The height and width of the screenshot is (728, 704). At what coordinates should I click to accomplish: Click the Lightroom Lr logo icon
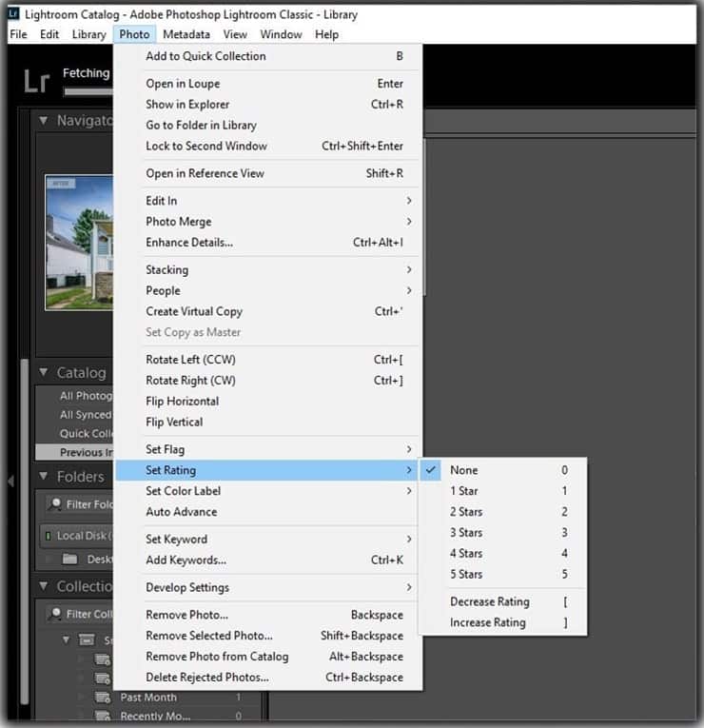36,80
